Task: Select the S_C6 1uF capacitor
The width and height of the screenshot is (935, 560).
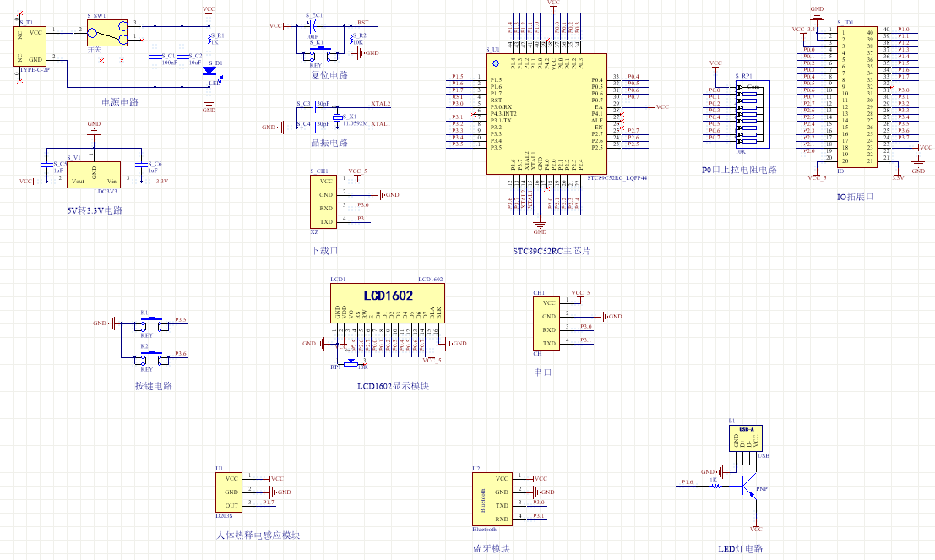Action: point(141,164)
